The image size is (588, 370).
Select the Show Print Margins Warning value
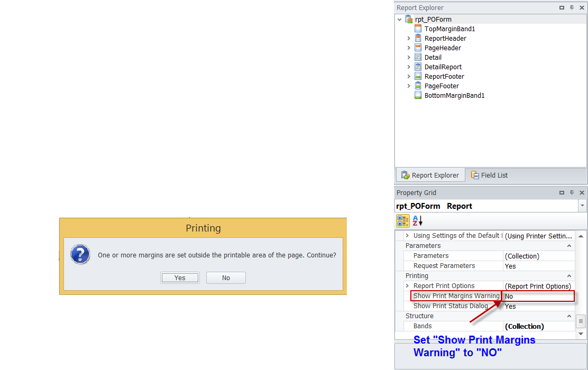(x=538, y=297)
